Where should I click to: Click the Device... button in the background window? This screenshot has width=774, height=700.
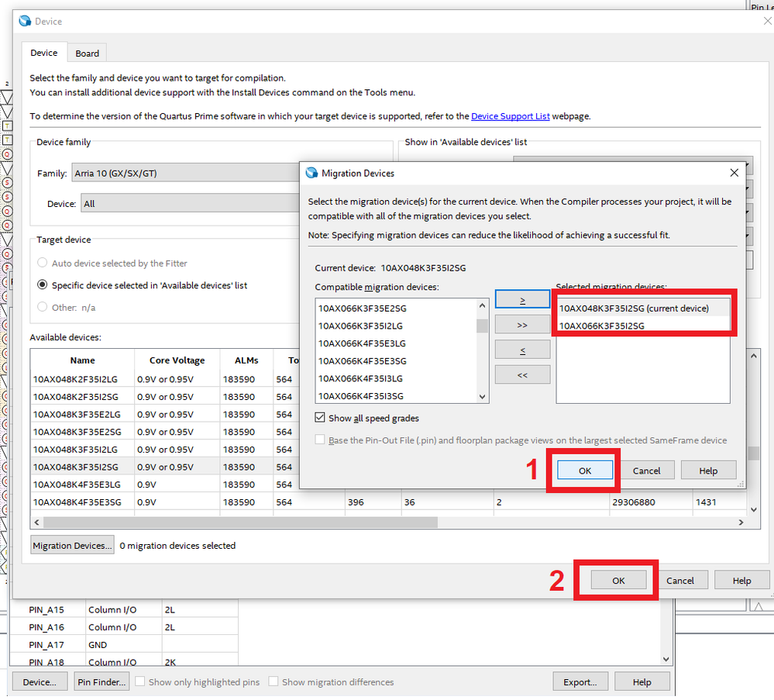point(40,681)
